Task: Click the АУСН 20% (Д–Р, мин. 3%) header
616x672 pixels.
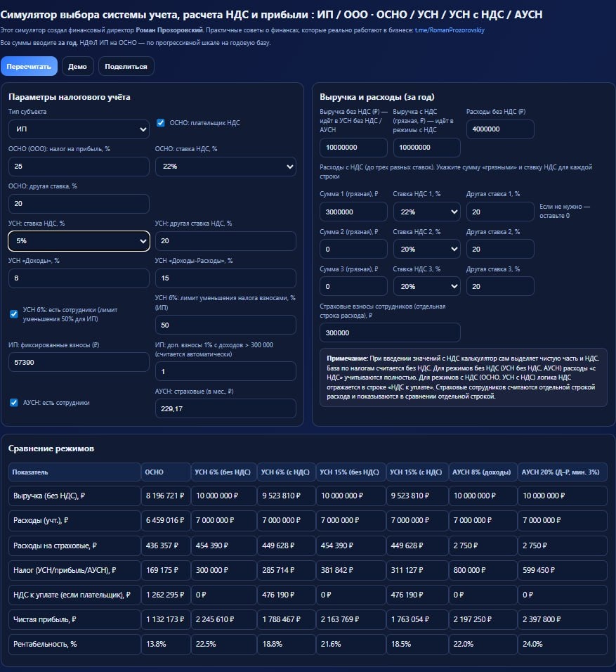Action: (x=562, y=472)
